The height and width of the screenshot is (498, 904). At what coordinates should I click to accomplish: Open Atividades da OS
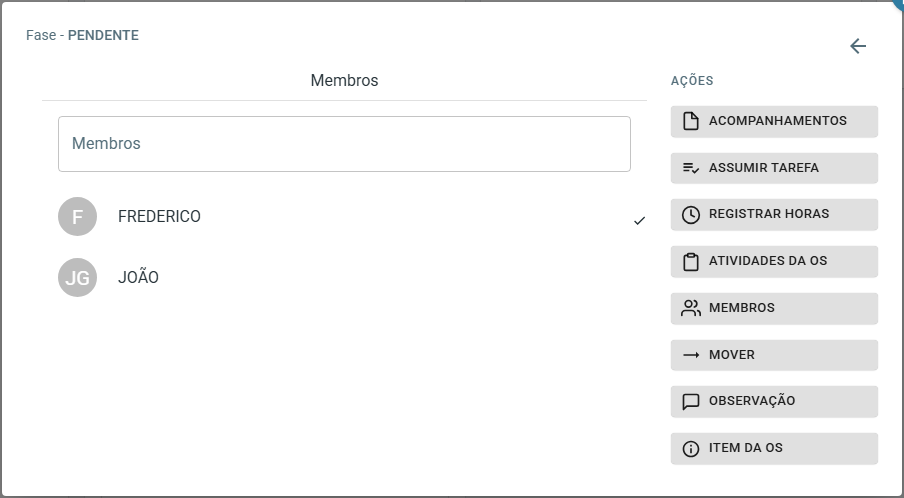click(x=774, y=262)
